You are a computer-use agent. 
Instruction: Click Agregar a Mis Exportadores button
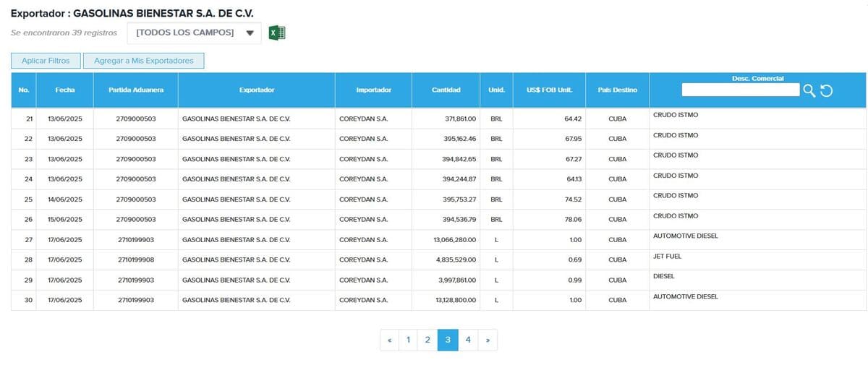tap(144, 61)
